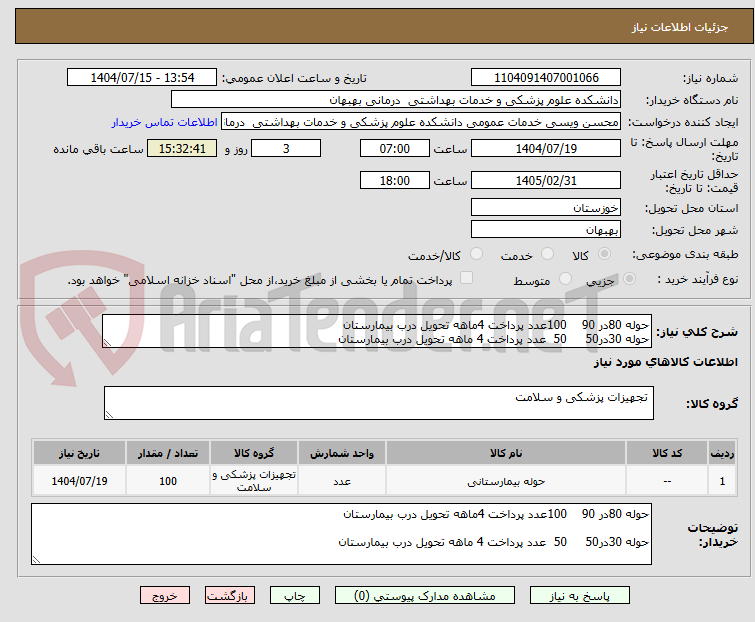Click the response deadline date 1404/07/19 field
This screenshot has height=622, width=755.
[546, 148]
